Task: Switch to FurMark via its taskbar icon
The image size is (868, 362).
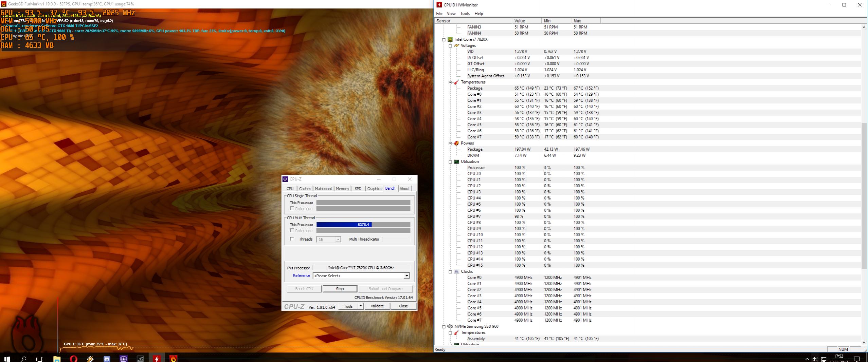Action: 173,358
